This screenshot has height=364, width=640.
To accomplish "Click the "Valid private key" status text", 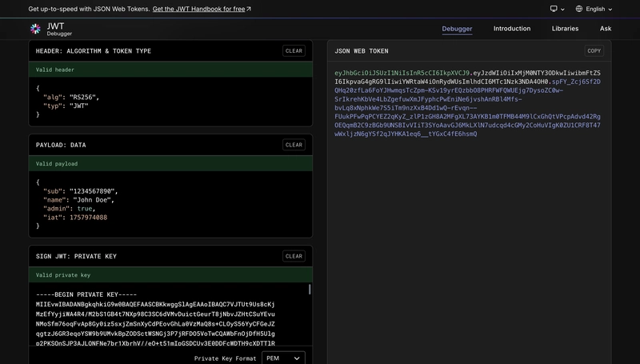I will [x=63, y=275].
